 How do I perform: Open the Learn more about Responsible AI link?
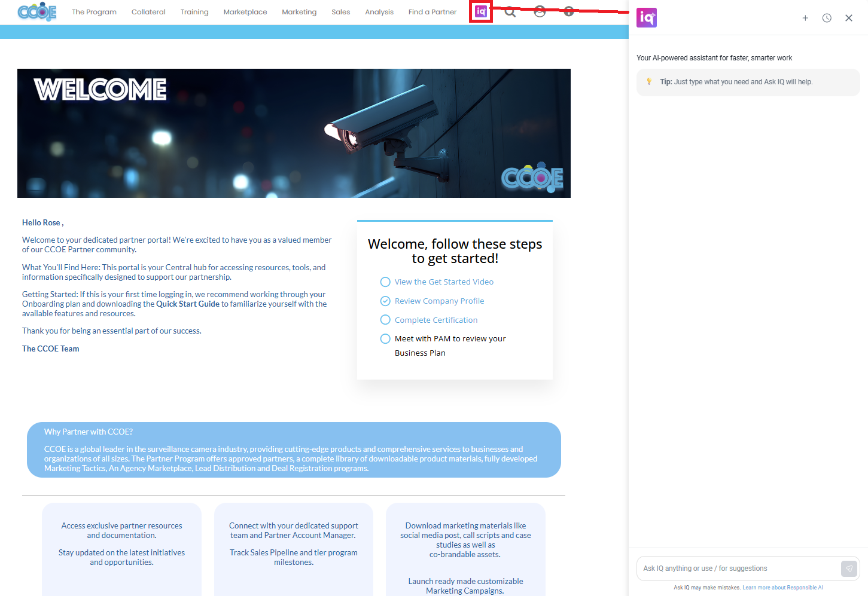tap(782, 588)
